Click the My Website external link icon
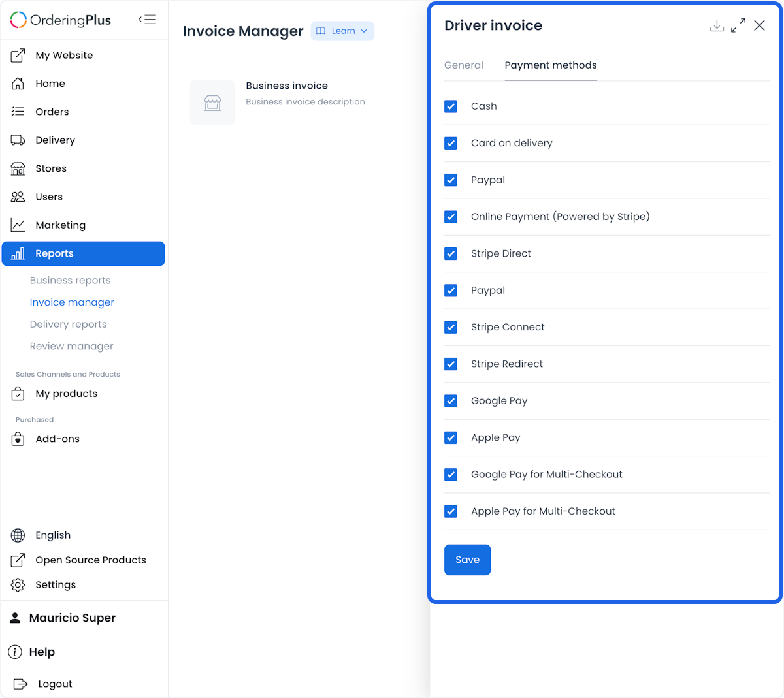Image resolution: width=784 pixels, height=698 pixels. click(18, 56)
